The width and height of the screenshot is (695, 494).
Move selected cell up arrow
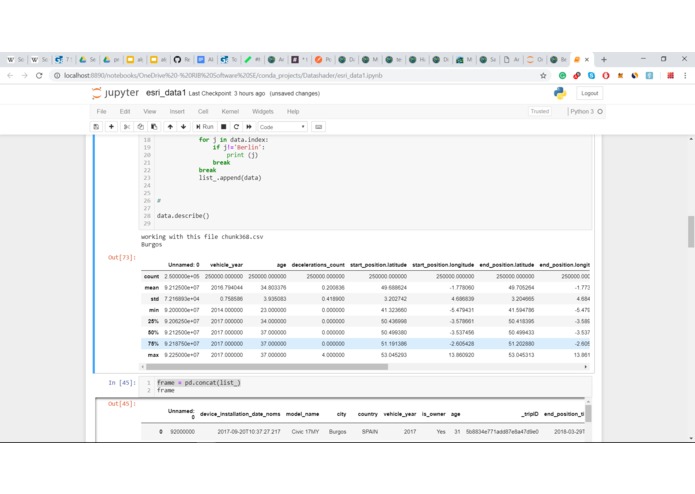point(170,127)
